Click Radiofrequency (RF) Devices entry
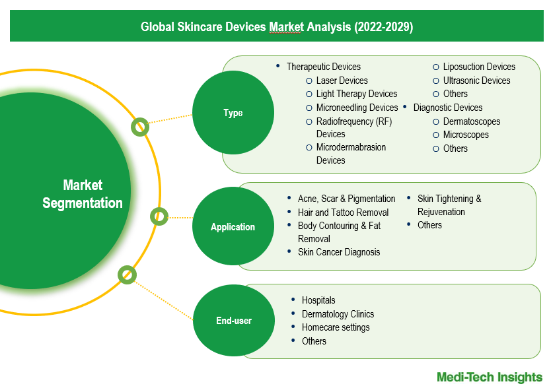The width and height of the screenshot is (551, 392). coord(354,127)
